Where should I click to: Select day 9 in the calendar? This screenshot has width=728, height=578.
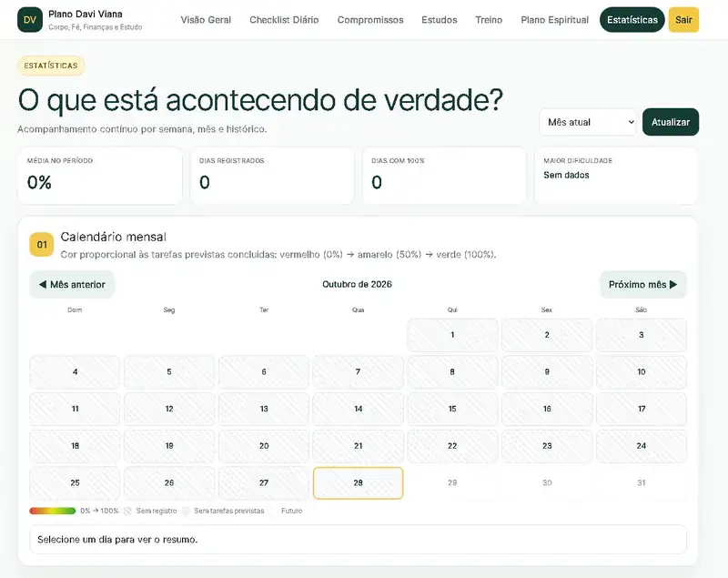547,372
